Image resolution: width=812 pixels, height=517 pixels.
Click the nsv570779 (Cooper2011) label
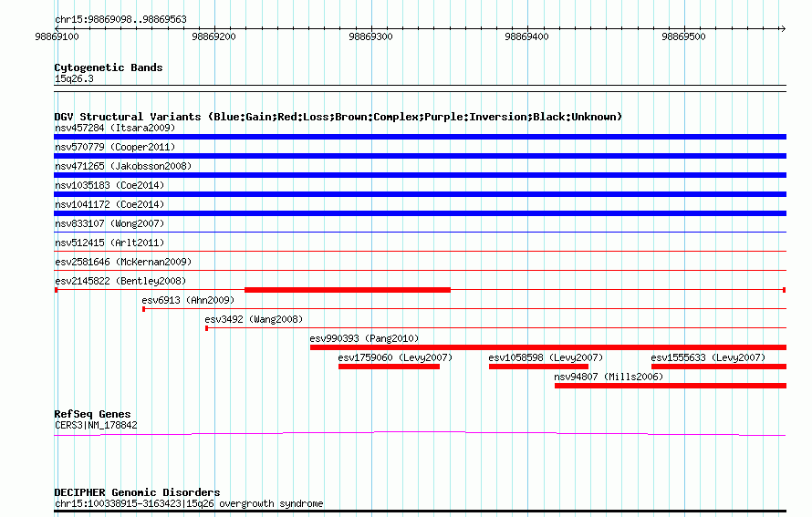(115, 147)
